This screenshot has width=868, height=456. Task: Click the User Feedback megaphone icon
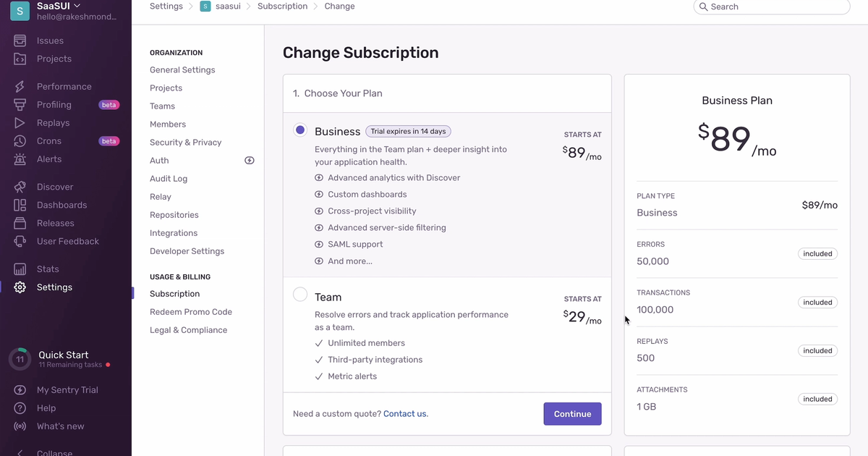(20, 241)
